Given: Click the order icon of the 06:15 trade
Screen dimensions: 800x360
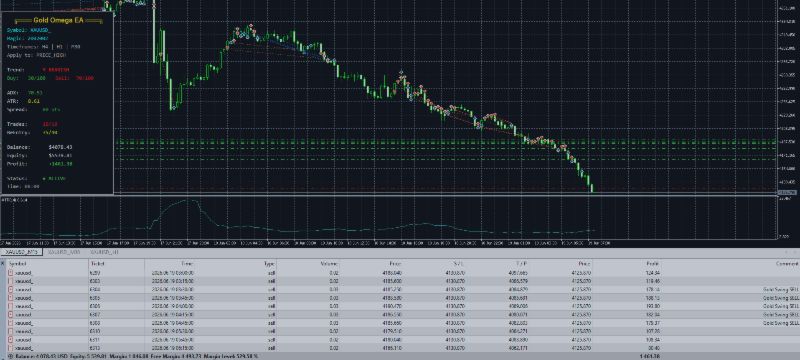Looking at the screenshot, I should coord(11,348).
